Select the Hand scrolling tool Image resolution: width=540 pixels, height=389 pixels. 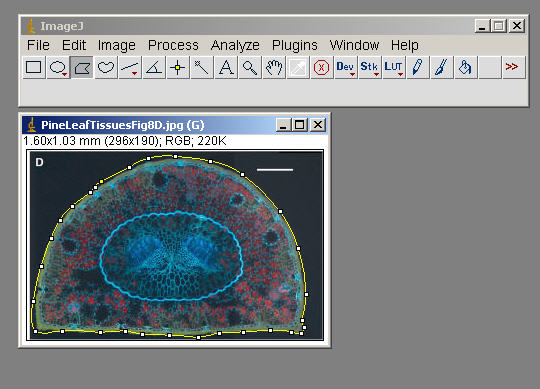pos(274,67)
